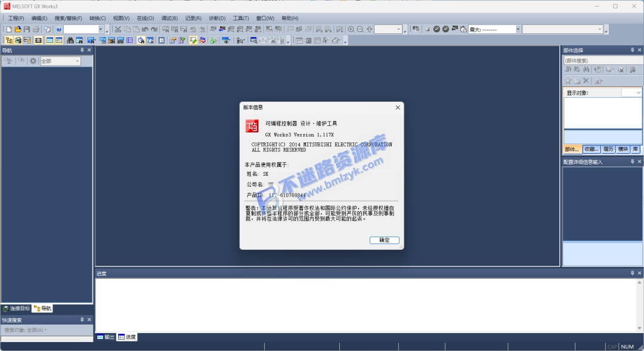Switch to the 进度 tab at bottom
Screen dimensions: 644x351
pyautogui.click(x=127, y=337)
